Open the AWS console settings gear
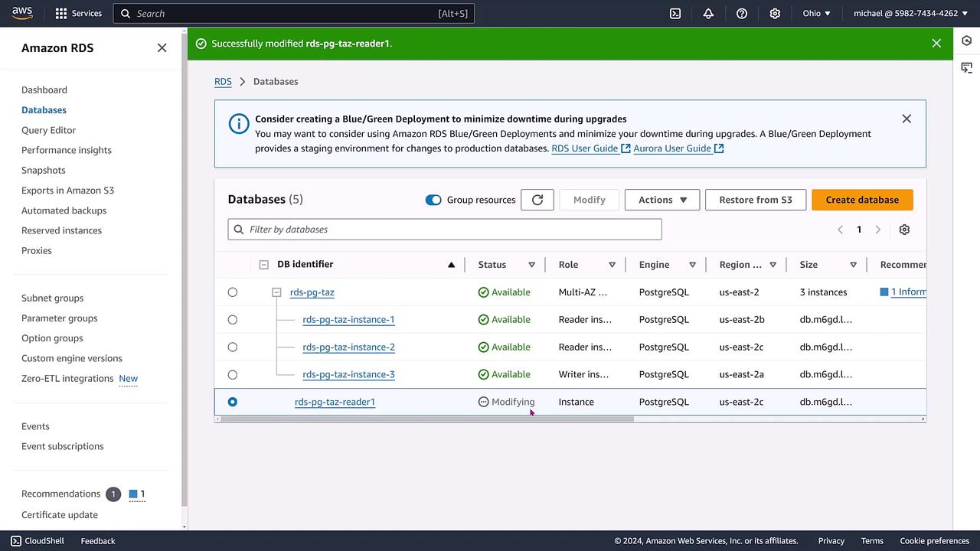Image resolution: width=980 pixels, height=551 pixels. click(x=775, y=13)
